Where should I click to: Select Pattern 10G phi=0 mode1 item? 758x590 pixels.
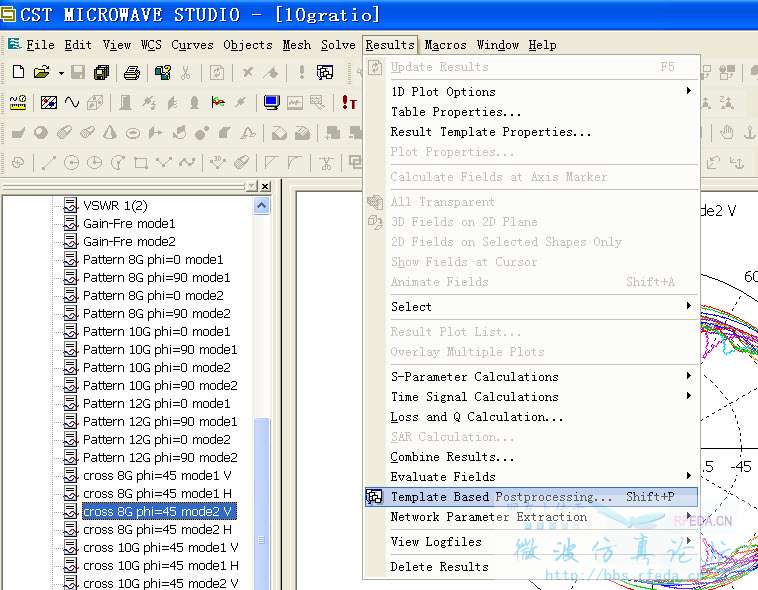[157, 331]
